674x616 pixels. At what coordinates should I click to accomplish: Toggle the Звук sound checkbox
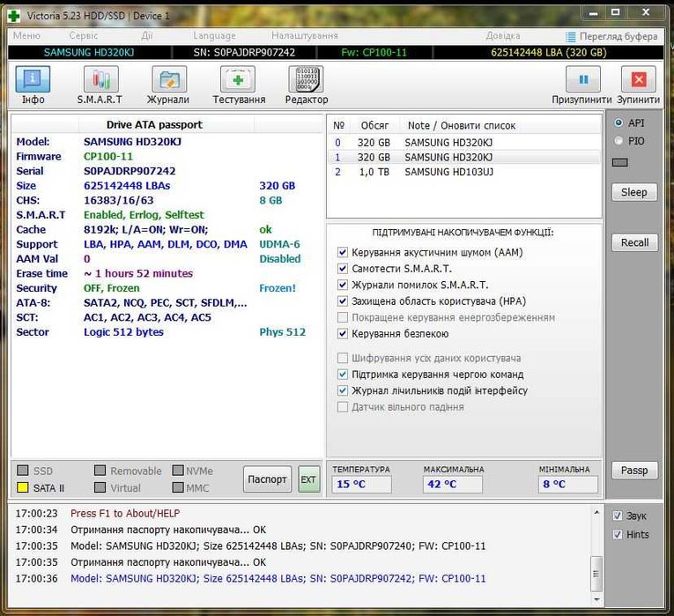tap(618, 516)
